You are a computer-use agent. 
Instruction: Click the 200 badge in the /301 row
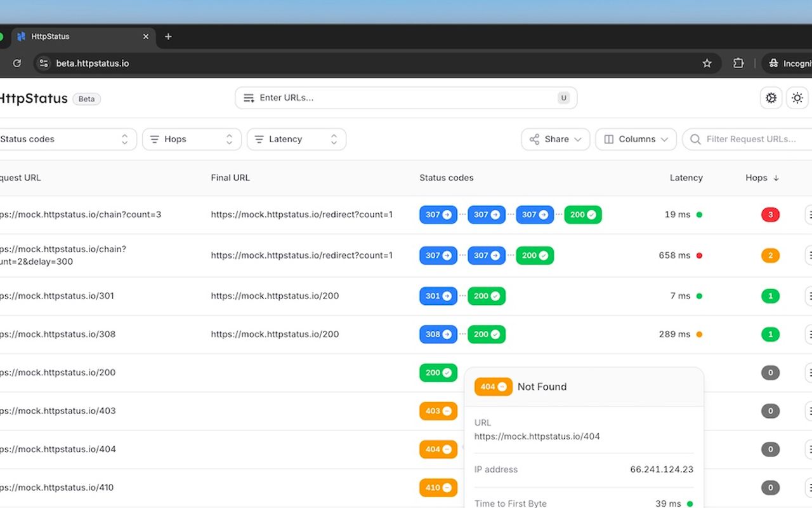click(487, 296)
